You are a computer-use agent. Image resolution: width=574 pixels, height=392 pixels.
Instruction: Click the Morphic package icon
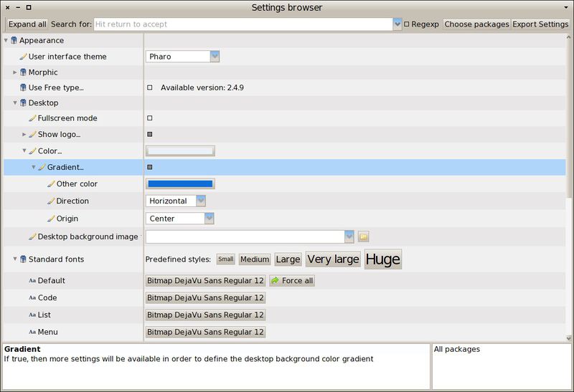pyautogui.click(x=23, y=72)
